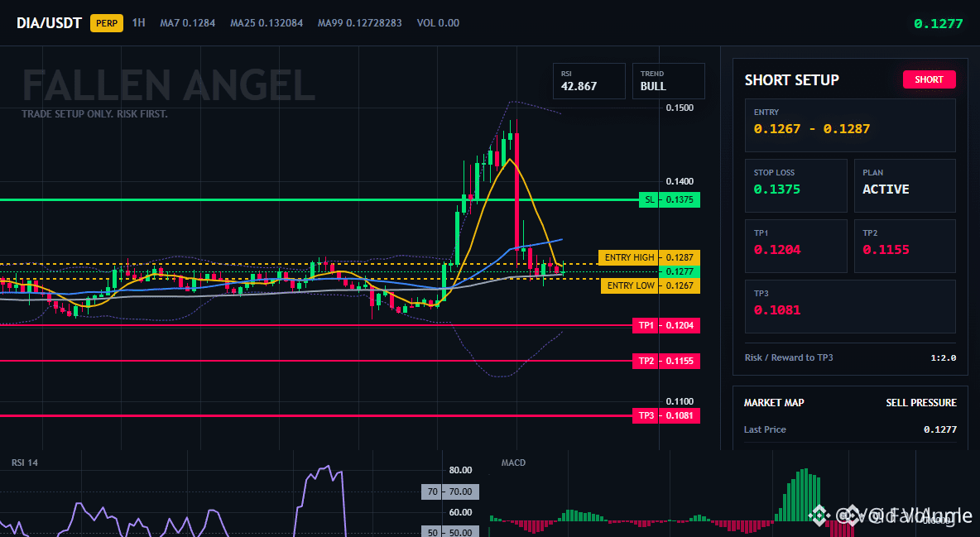Screen dimensions: 980x537
Task: Click the TP3 0.1081 chart line tag
Action: 665,415
